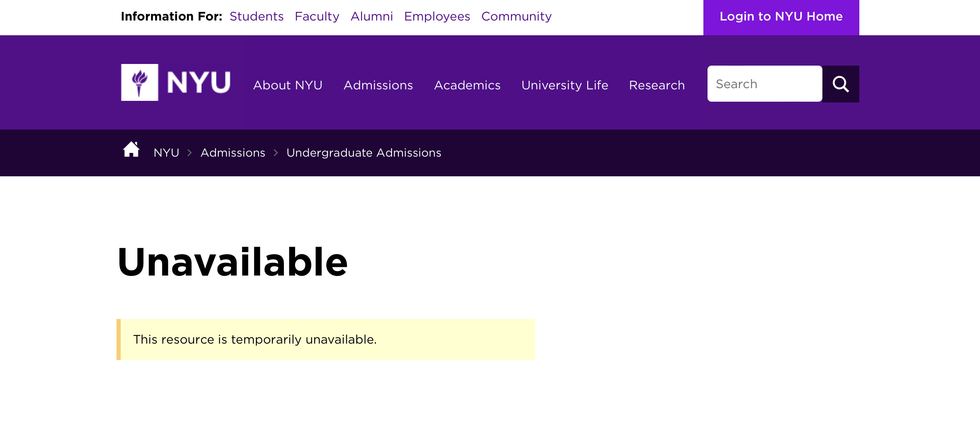Follow the Alumni information link
The image size is (980, 433).
[371, 16]
